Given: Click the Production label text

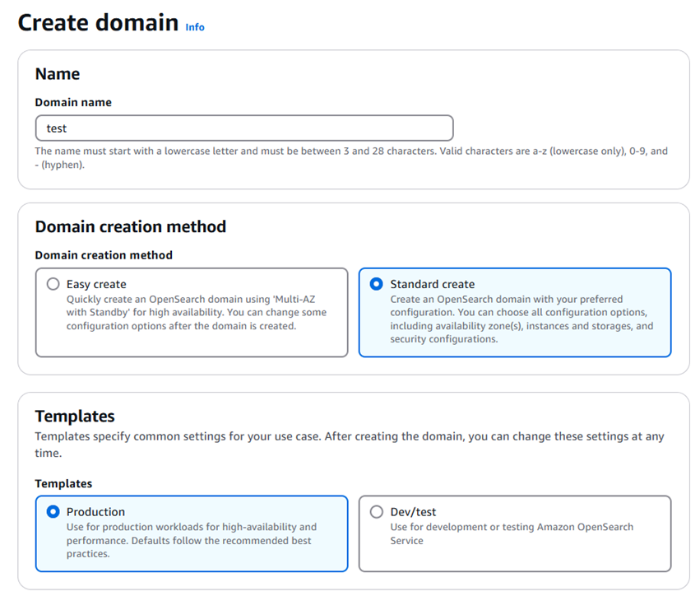Looking at the screenshot, I should pyautogui.click(x=95, y=511).
